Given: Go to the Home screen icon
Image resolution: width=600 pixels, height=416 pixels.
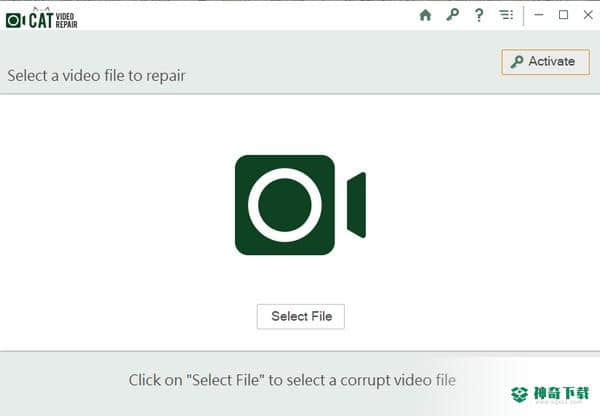Looking at the screenshot, I should click(425, 15).
